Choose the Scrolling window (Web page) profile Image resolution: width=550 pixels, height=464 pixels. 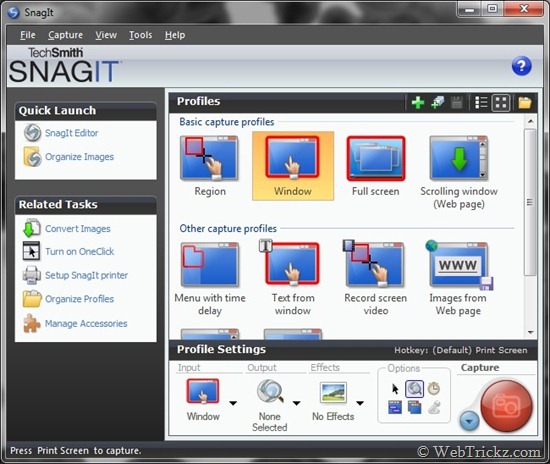(x=459, y=172)
